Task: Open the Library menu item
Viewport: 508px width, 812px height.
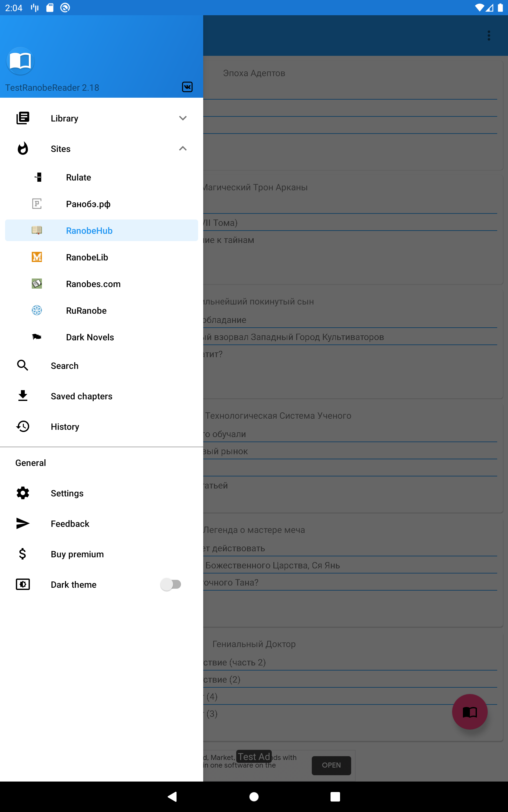Action: [102, 118]
